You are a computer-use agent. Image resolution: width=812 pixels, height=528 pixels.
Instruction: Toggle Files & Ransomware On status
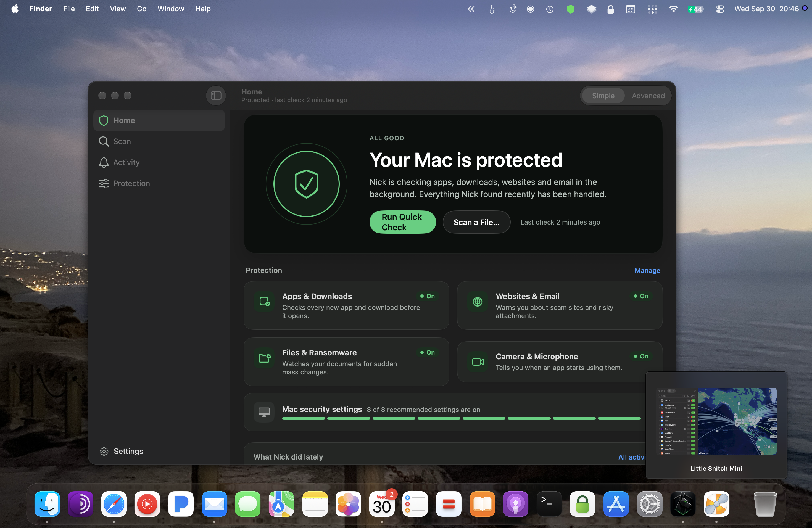[x=428, y=352]
